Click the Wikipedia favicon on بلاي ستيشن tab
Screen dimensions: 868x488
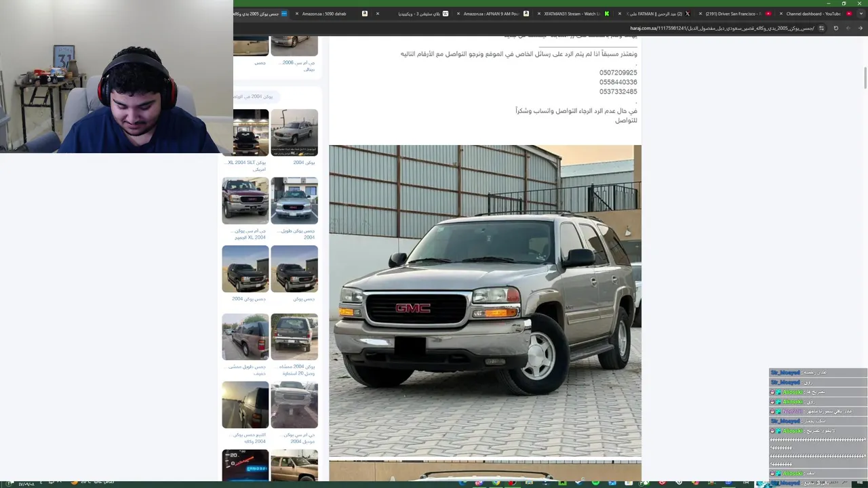[446, 14]
